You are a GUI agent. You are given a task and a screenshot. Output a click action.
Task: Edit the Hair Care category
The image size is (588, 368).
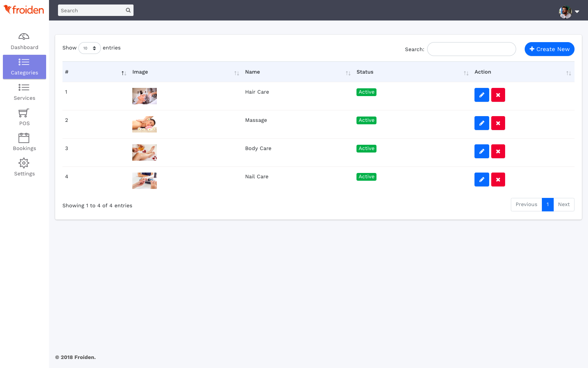[481, 95]
